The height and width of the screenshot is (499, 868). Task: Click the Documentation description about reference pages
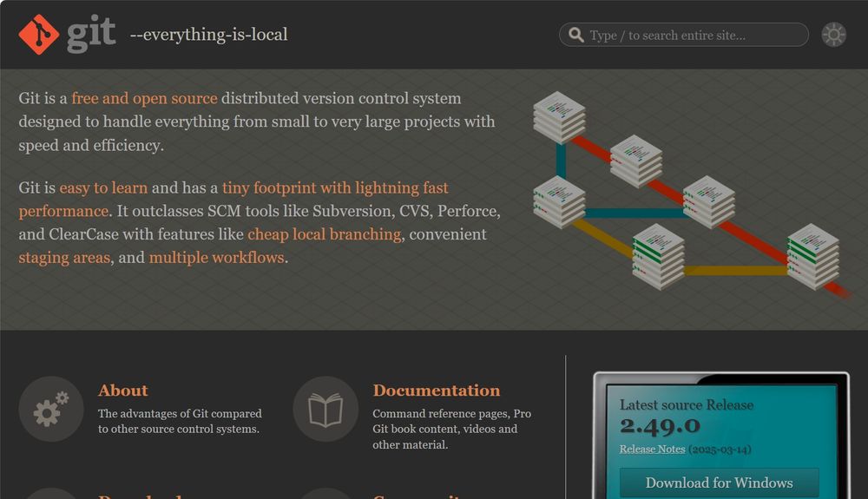coord(451,430)
